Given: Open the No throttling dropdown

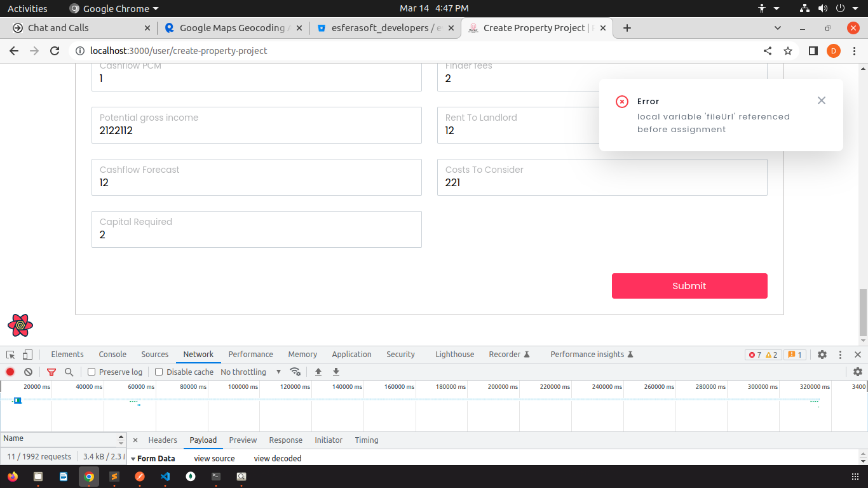Looking at the screenshot, I should (x=251, y=372).
